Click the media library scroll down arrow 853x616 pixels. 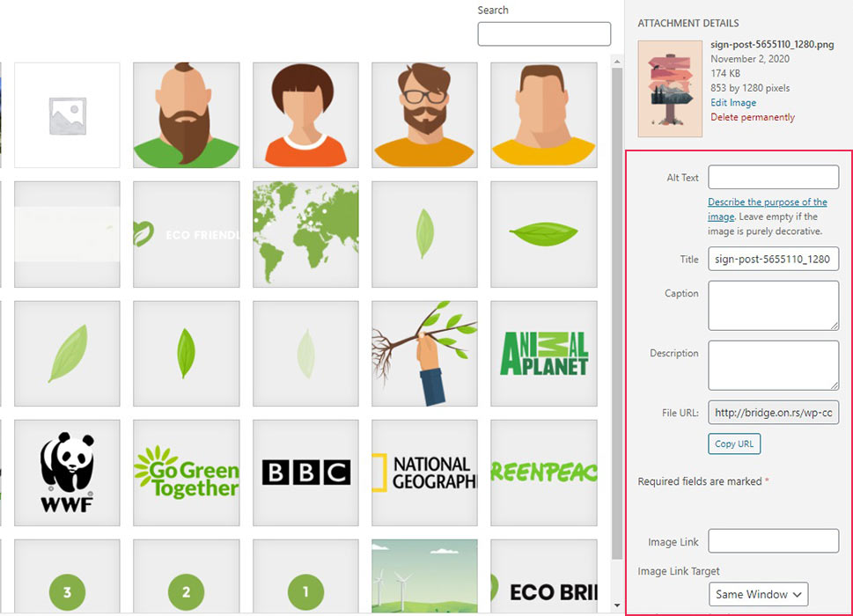click(x=617, y=605)
